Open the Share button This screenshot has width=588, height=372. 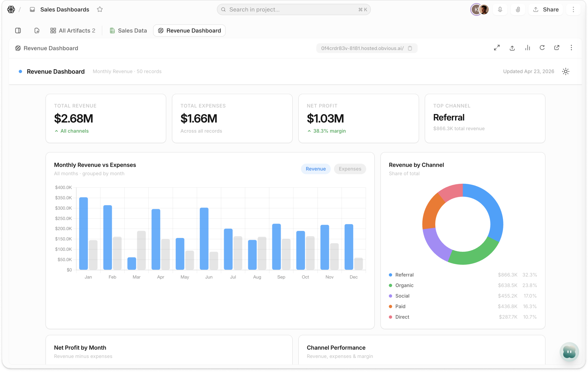click(546, 9)
